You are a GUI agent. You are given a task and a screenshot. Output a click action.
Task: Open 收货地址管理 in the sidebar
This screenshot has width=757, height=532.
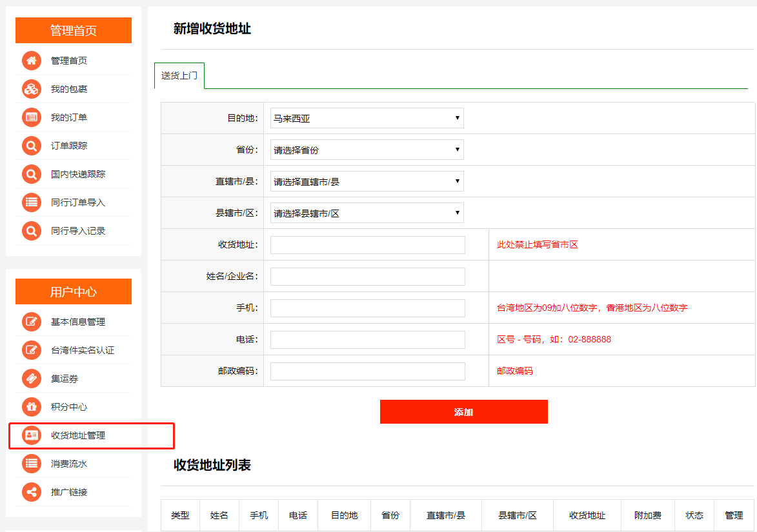(78, 435)
